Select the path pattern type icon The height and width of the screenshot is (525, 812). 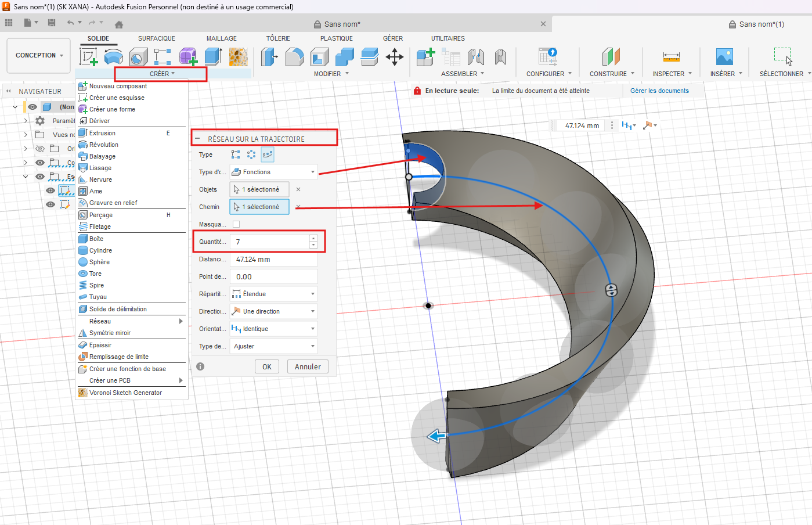click(x=267, y=154)
